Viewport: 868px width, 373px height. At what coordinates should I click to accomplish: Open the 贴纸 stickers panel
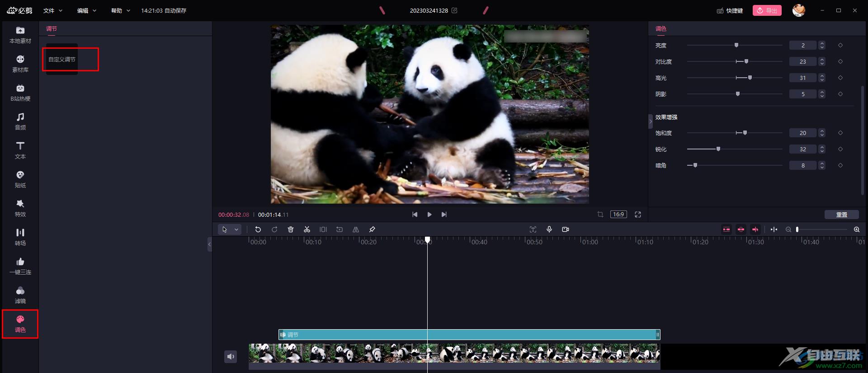point(20,179)
